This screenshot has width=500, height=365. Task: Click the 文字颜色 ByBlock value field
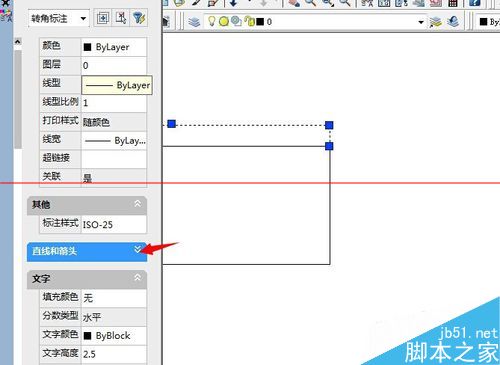pyautogui.click(x=114, y=336)
